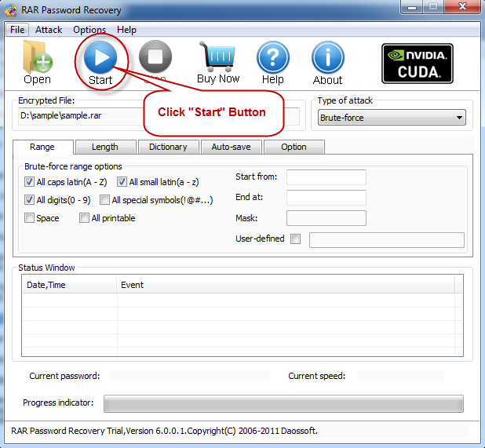Screen dimensions: 485x448
Task: Focus the Mask field
Action: tap(326, 218)
